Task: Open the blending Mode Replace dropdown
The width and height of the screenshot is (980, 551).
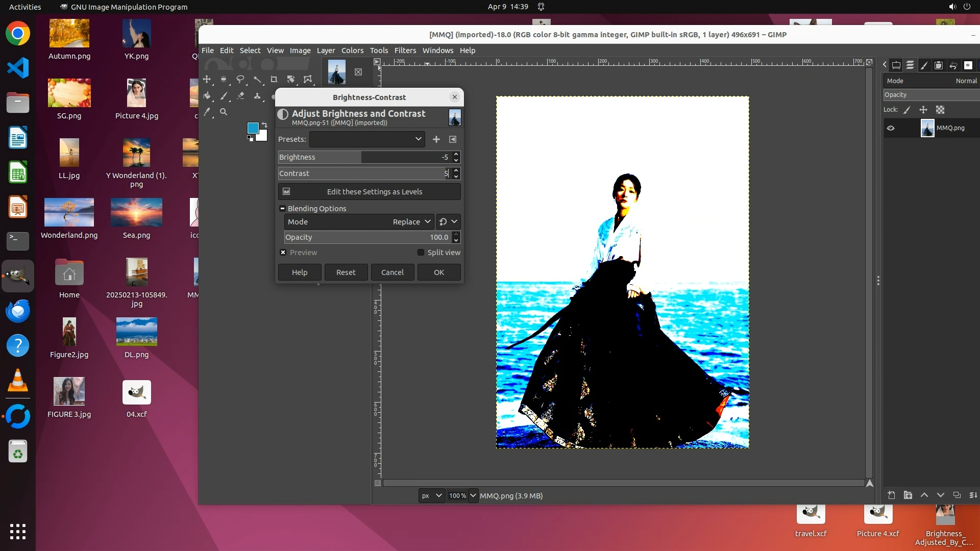Action: (411, 222)
